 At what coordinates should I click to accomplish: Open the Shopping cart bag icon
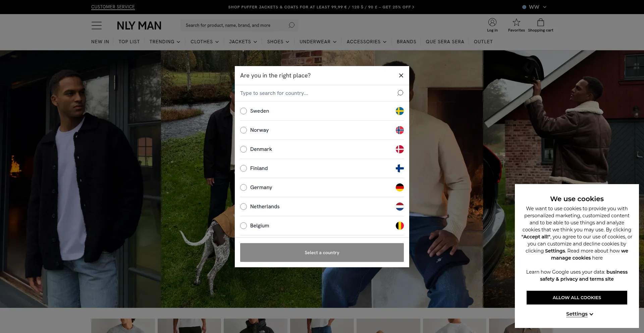[540, 22]
